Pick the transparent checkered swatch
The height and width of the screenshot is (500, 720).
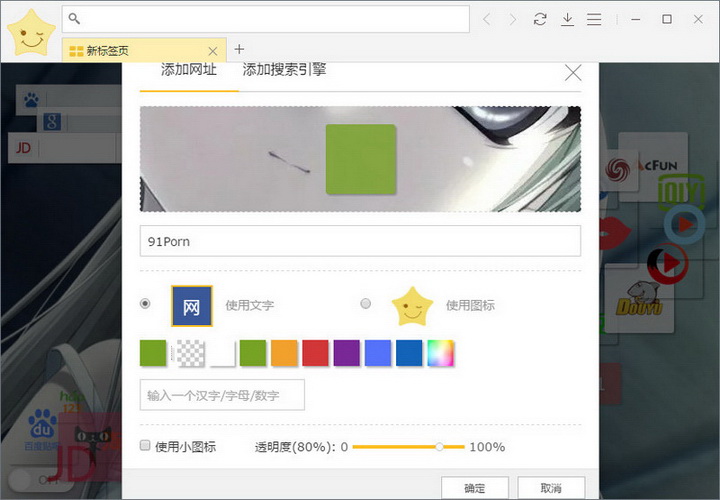pos(191,353)
